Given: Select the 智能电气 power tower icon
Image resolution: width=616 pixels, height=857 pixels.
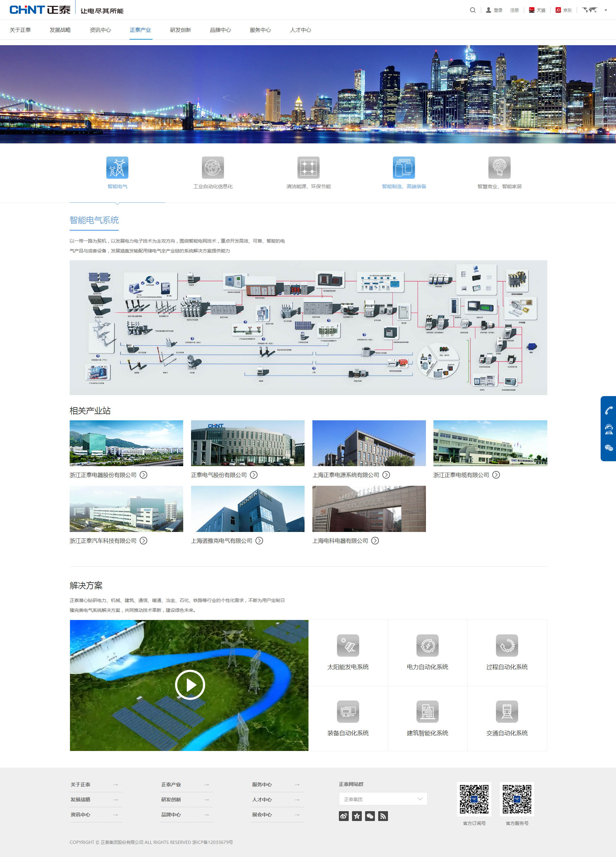Looking at the screenshot, I should (117, 167).
